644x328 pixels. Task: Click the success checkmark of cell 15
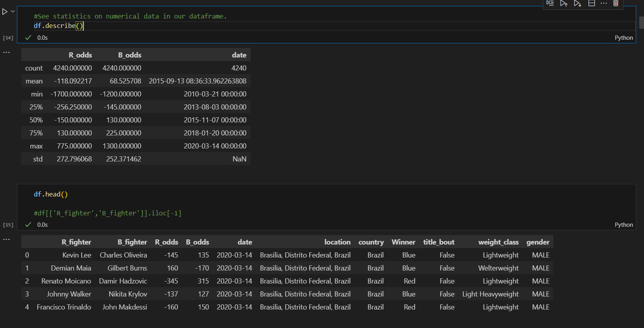tap(28, 225)
